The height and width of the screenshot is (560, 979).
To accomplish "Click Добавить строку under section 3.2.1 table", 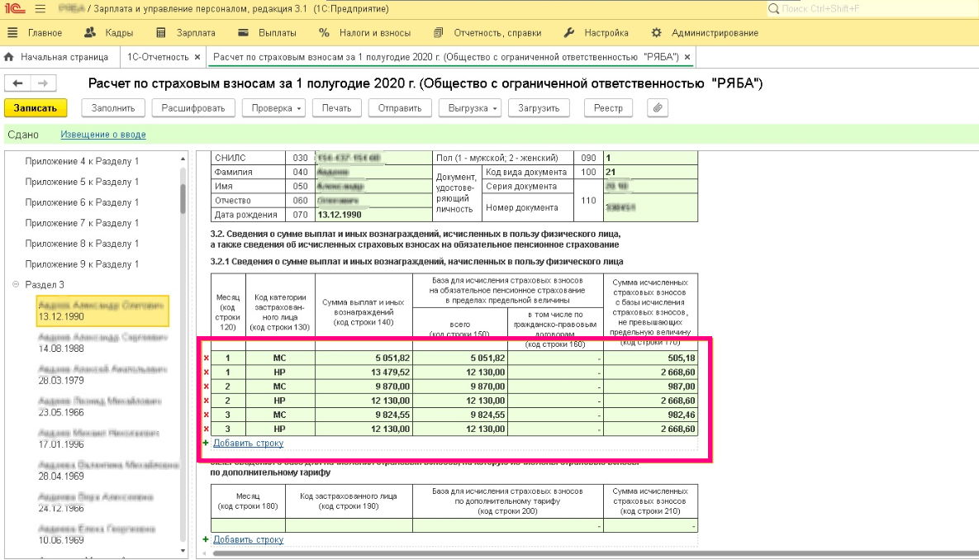I will [248, 444].
